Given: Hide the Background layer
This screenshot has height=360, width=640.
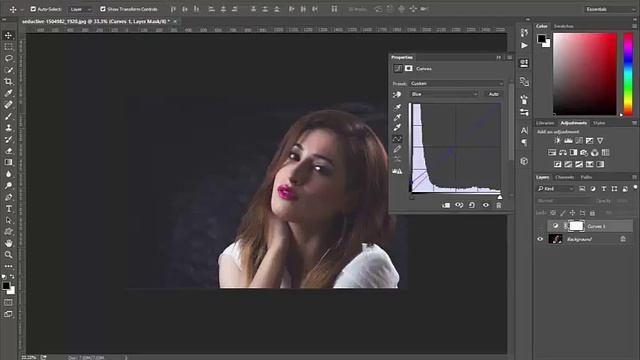Looking at the screenshot, I should 540,239.
